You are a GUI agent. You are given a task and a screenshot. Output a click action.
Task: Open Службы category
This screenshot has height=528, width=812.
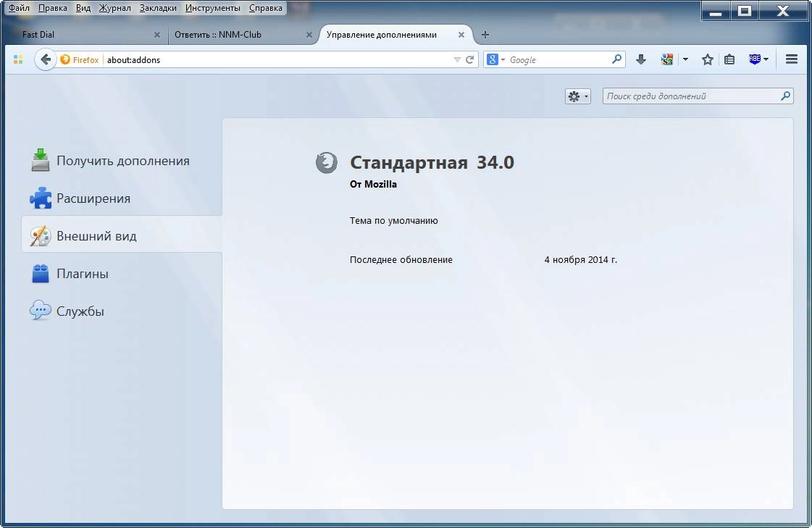click(122, 311)
